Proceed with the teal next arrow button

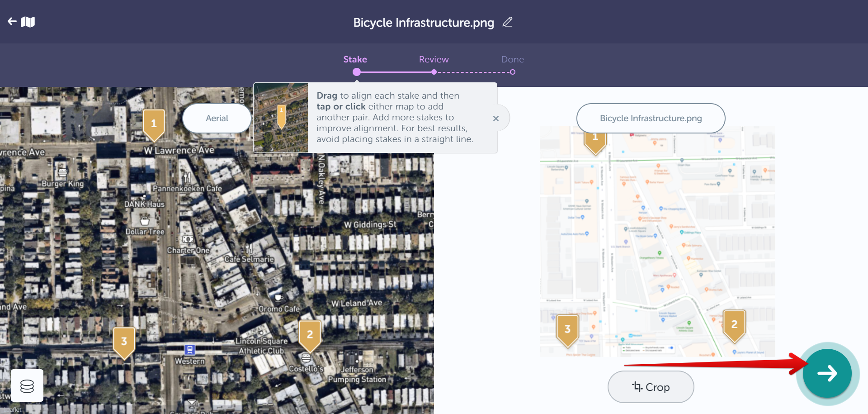(x=827, y=373)
